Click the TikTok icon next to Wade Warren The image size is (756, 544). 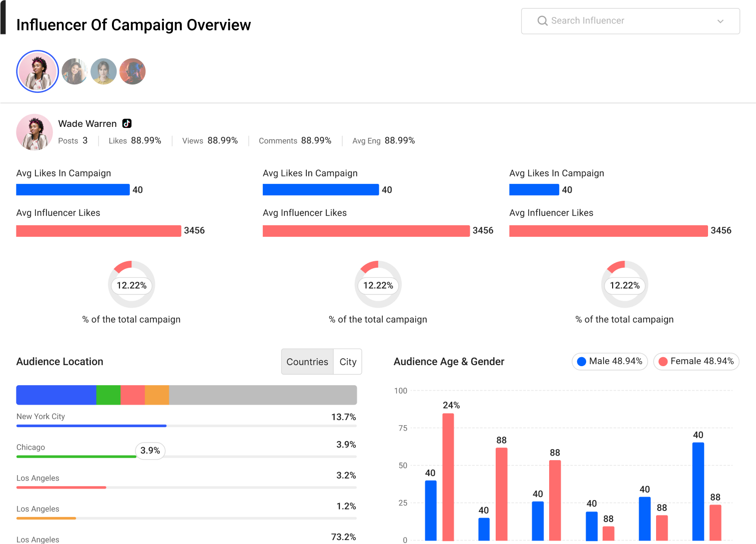(127, 123)
